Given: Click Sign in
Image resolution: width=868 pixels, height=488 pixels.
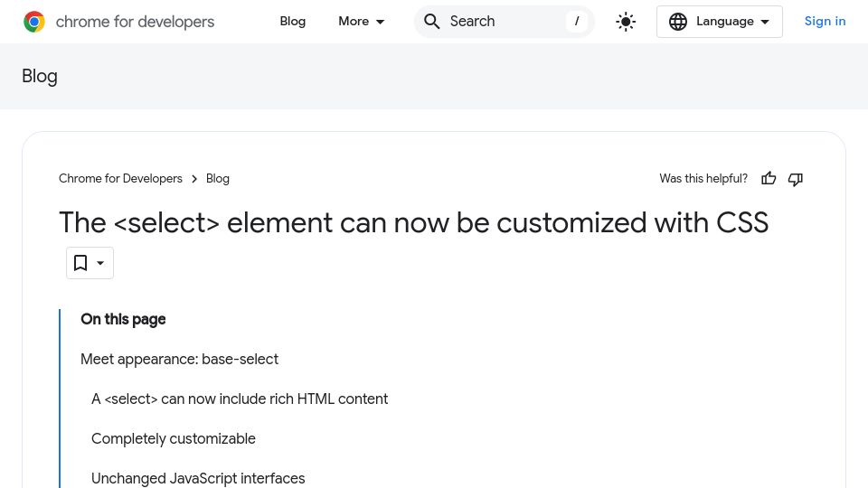Looking at the screenshot, I should pyautogui.click(x=825, y=22).
